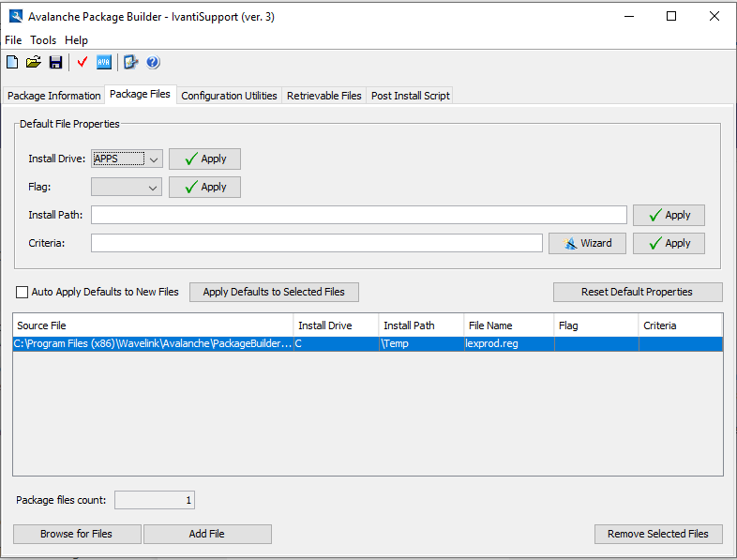Image resolution: width=737 pixels, height=560 pixels.
Task: Switch to Configuration Utilities tab
Action: coord(229,96)
